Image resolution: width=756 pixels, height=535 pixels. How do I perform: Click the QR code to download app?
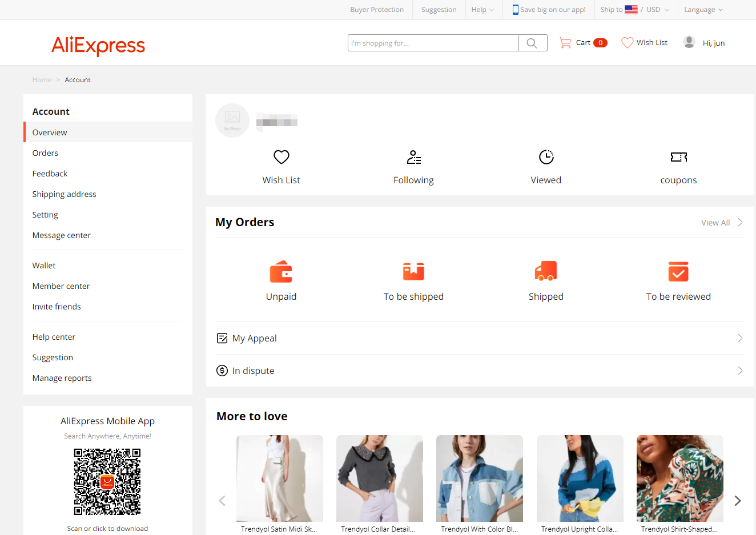tap(107, 482)
